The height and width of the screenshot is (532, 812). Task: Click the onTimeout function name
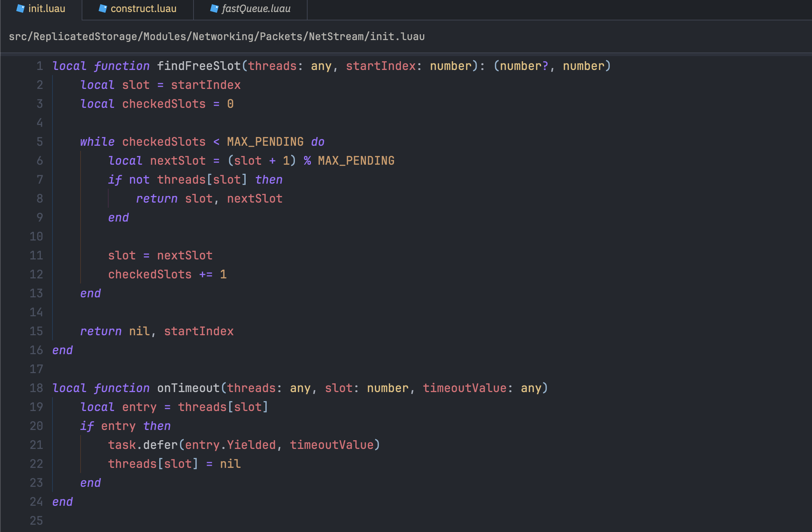click(188, 388)
